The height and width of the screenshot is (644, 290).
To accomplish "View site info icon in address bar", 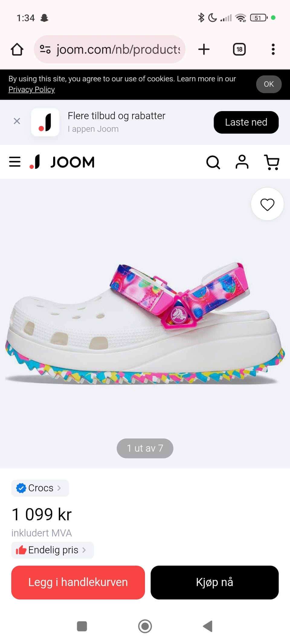I will 45,49.
